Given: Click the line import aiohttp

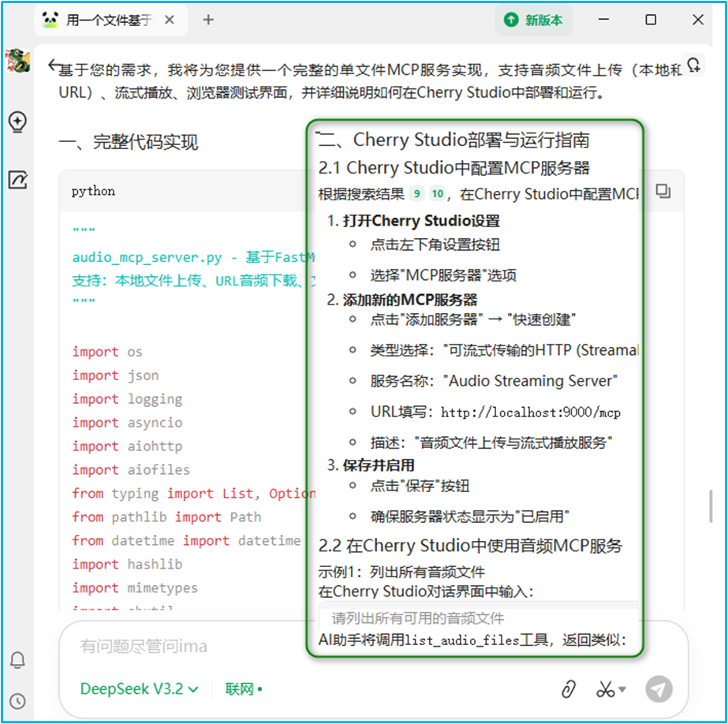Looking at the screenshot, I should [127, 446].
